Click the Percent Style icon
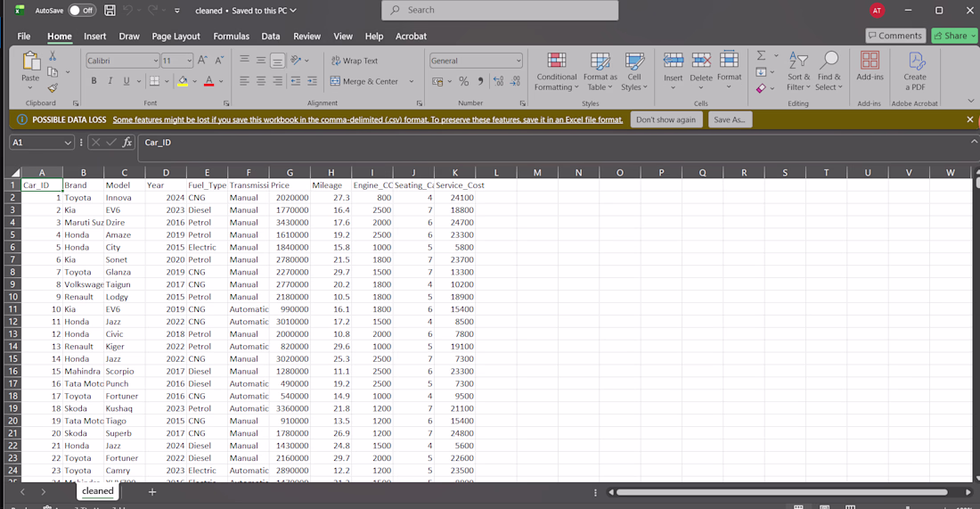Image resolution: width=980 pixels, height=509 pixels. tap(463, 81)
